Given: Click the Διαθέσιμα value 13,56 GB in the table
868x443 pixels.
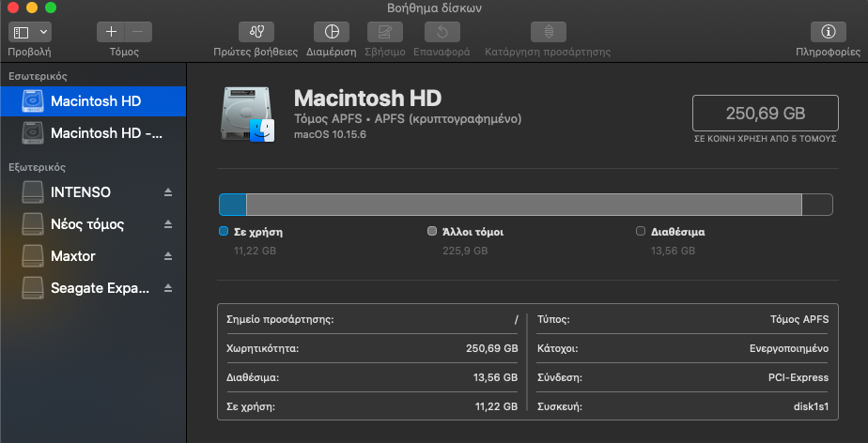Looking at the screenshot, I should coord(496,378).
